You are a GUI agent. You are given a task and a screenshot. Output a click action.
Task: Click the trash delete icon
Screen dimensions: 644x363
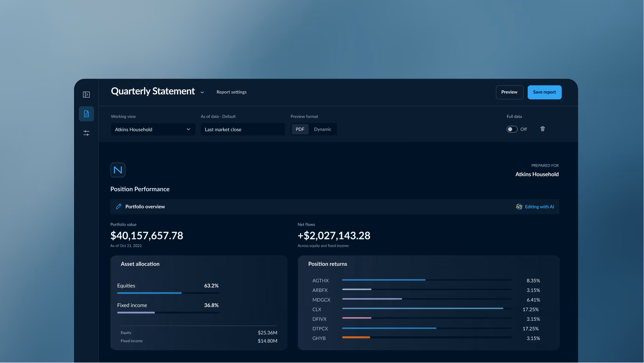(543, 129)
